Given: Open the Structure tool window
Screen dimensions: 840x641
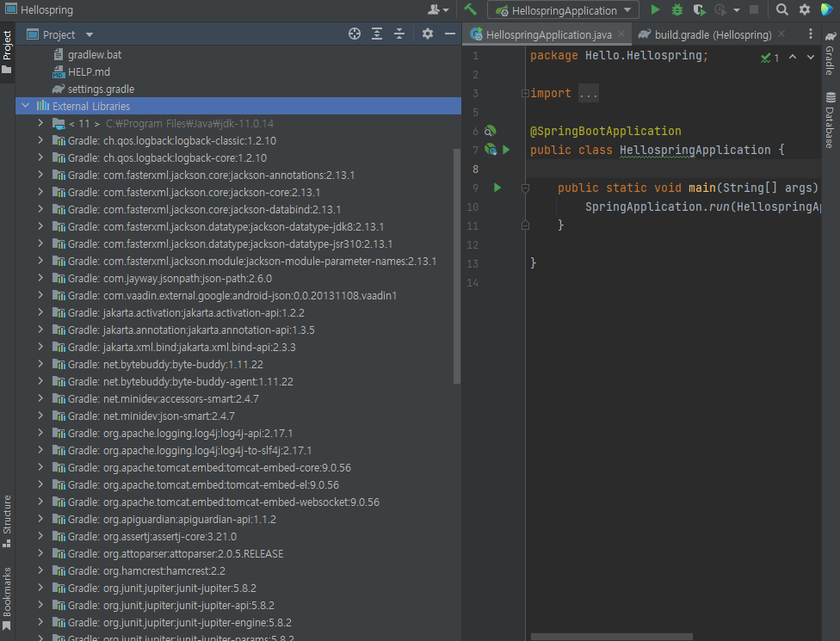Looking at the screenshot, I should tap(7, 521).
